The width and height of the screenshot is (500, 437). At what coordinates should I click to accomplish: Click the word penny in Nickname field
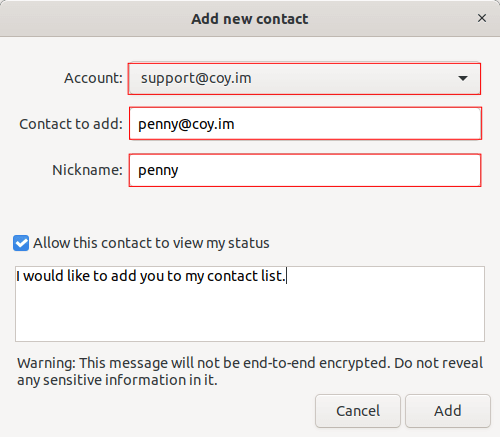pos(158,171)
